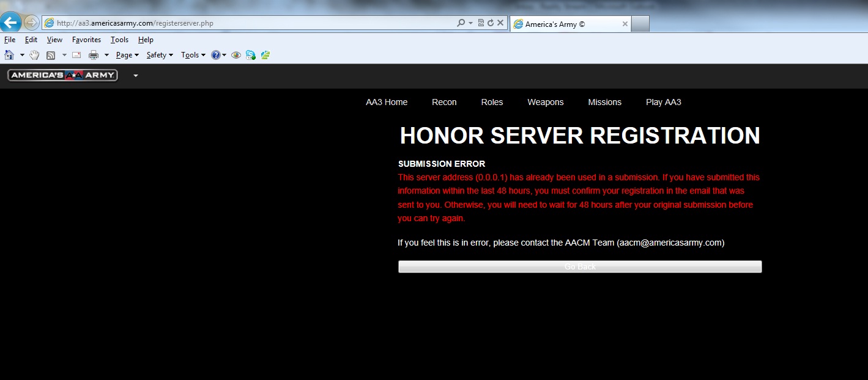This screenshot has width=868, height=380.
Task: Refresh the page with the reload icon
Action: click(490, 23)
